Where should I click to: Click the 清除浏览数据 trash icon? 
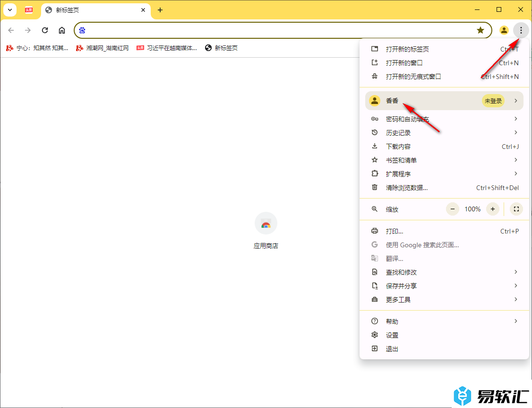coord(375,187)
